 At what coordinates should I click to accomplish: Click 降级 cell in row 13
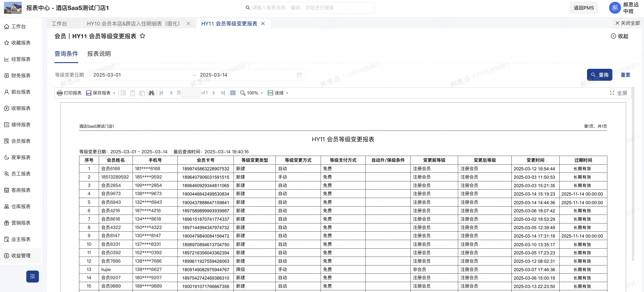tap(255, 269)
